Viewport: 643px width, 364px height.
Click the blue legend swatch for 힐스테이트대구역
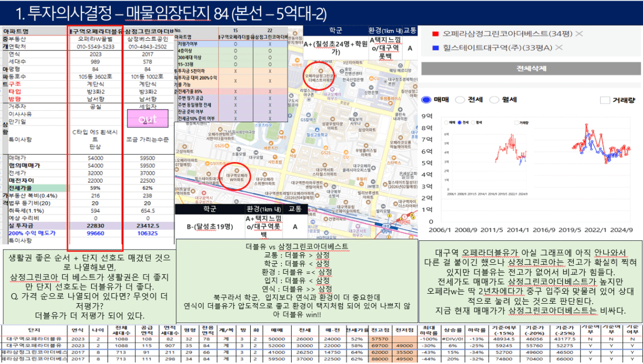point(435,48)
